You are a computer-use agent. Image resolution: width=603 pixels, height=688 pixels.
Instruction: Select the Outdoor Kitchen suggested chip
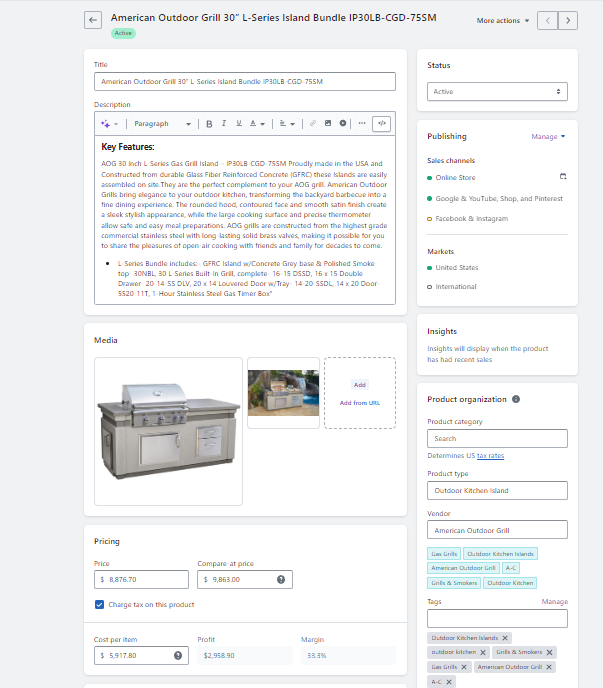tap(510, 583)
